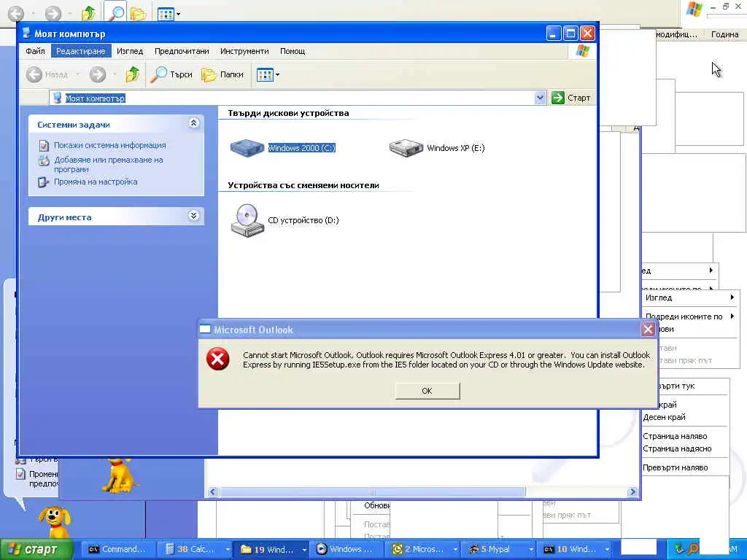Choose Страница надясно in the context menu
747x560 pixels.
tap(677, 448)
